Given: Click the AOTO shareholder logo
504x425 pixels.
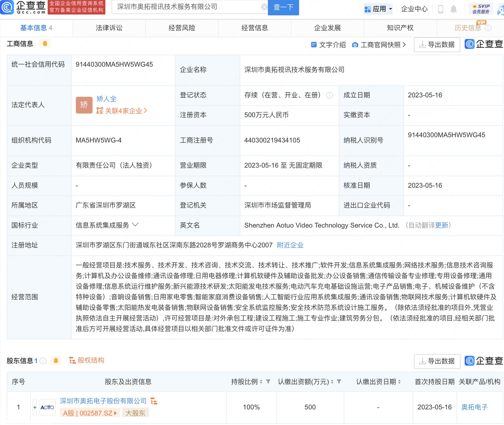Looking at the screenshot, I should pyautogui.click(x=47, y=407).
